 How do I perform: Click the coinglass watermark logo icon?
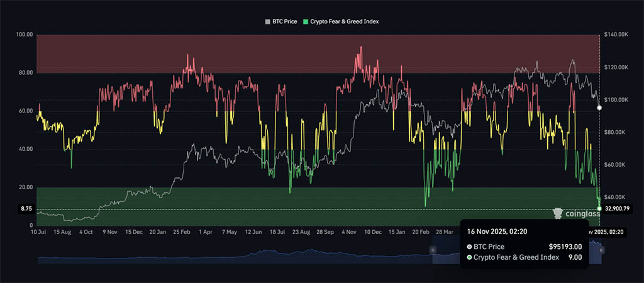point(557,214)
